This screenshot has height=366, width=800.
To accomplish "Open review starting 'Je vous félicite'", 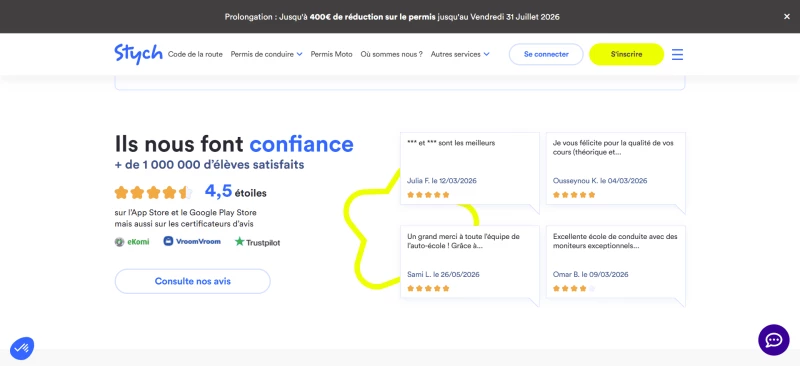I will pyautogui.click(x=616, y=169).
